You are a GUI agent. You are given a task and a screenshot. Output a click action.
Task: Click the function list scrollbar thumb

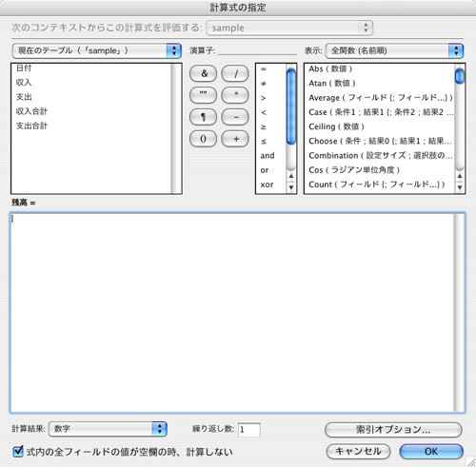[459, 76]
